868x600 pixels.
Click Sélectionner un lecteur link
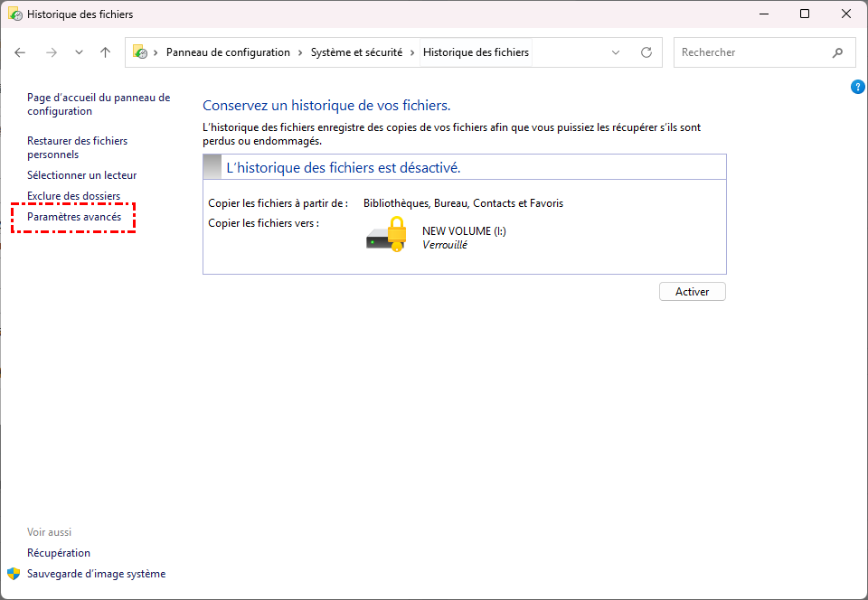tap(81, 175)
